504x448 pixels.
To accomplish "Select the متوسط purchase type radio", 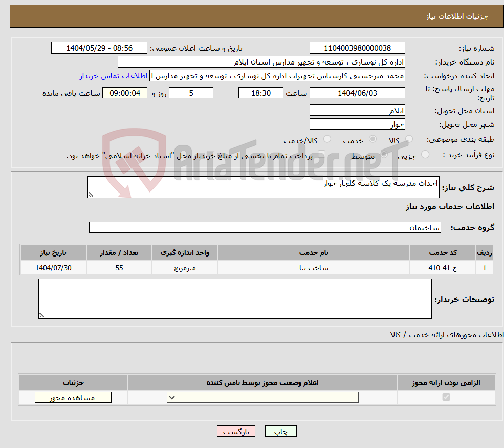I will 384,155.
